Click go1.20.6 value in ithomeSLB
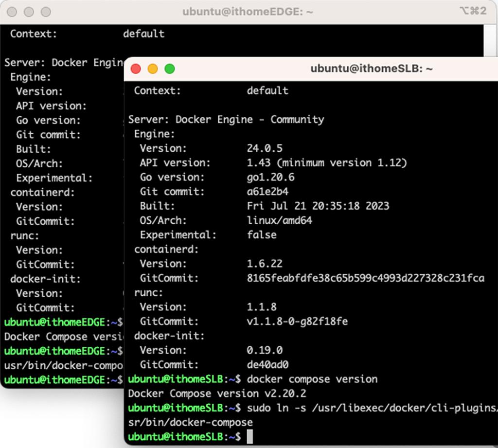This screenshot has height=448, width=498. (x=270, y=177)
